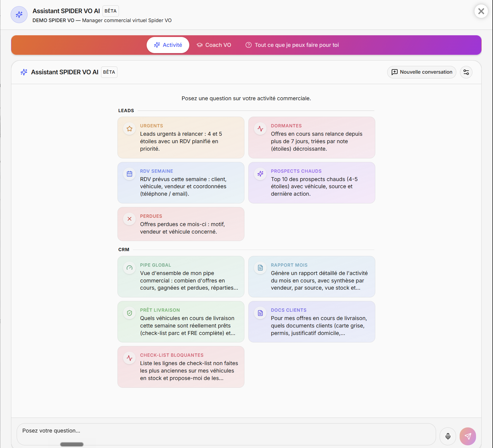Image resolution: width=493 pixels, height=448 pixels.
Task: Click the star icon on URGENTS card
Action: [x=129, y=129]
